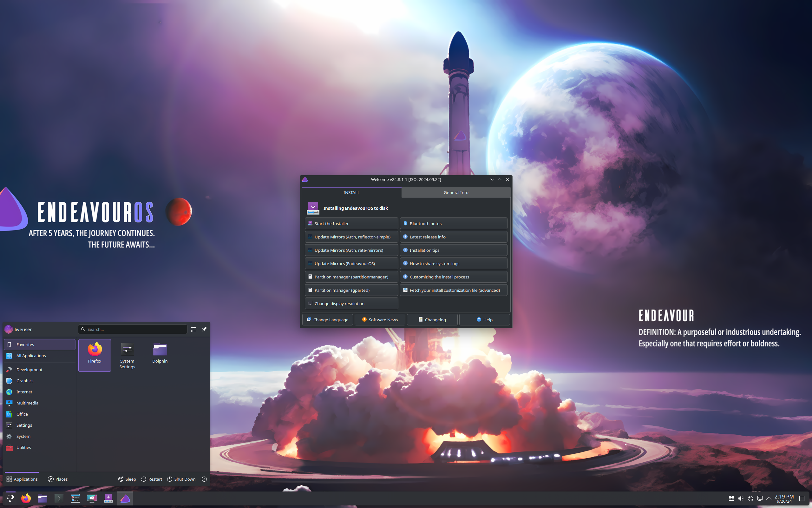Click Start the Installer button
Image resolution: width=812 pixels, height=508 pixels.
tap(351, 224)
